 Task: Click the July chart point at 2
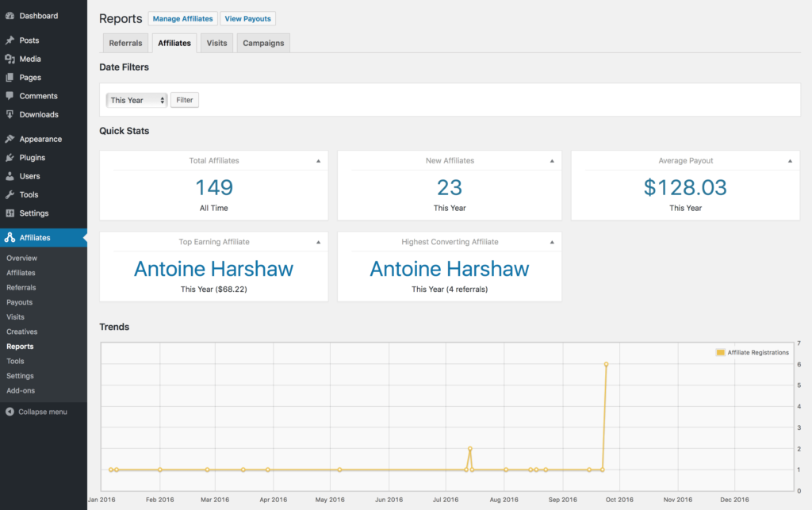click(469, 449)
